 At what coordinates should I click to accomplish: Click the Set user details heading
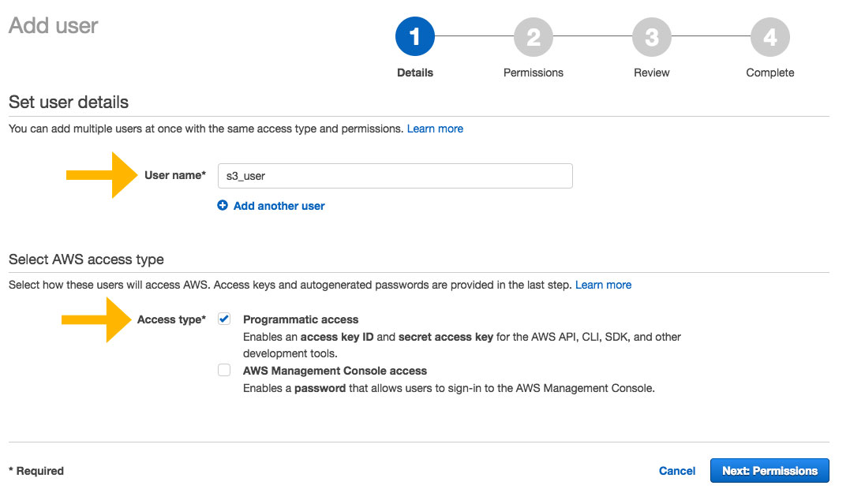[69, 102]
